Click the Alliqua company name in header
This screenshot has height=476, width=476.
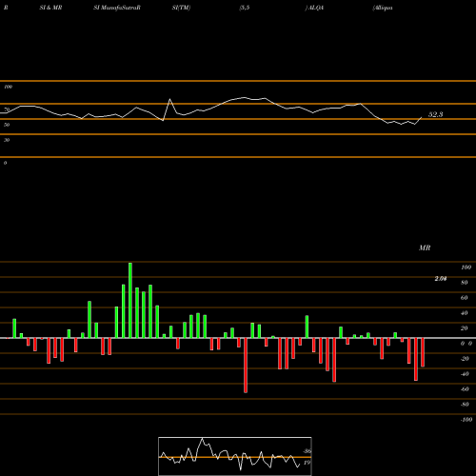(x=384, y=8)
